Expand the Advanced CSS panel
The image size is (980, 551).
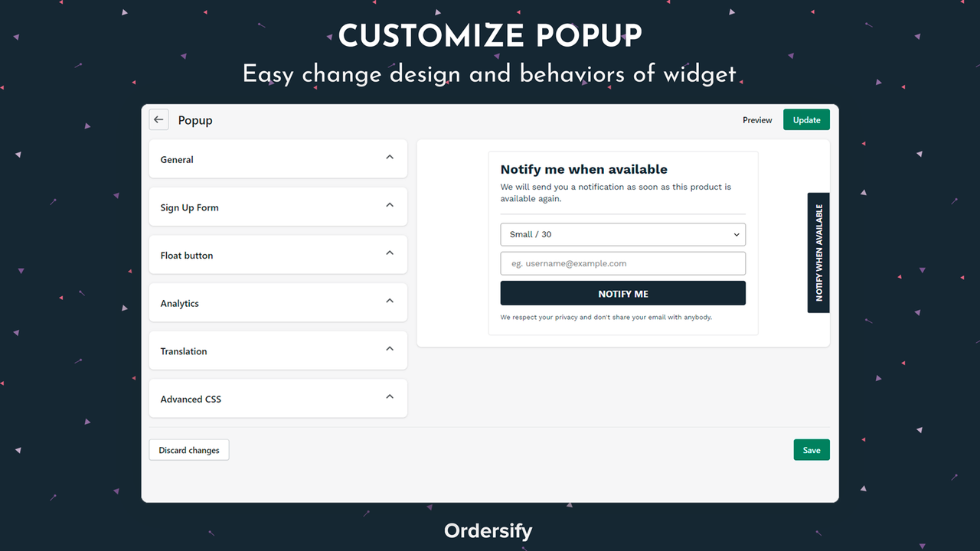pyautogui.click(x=390, y=398)
